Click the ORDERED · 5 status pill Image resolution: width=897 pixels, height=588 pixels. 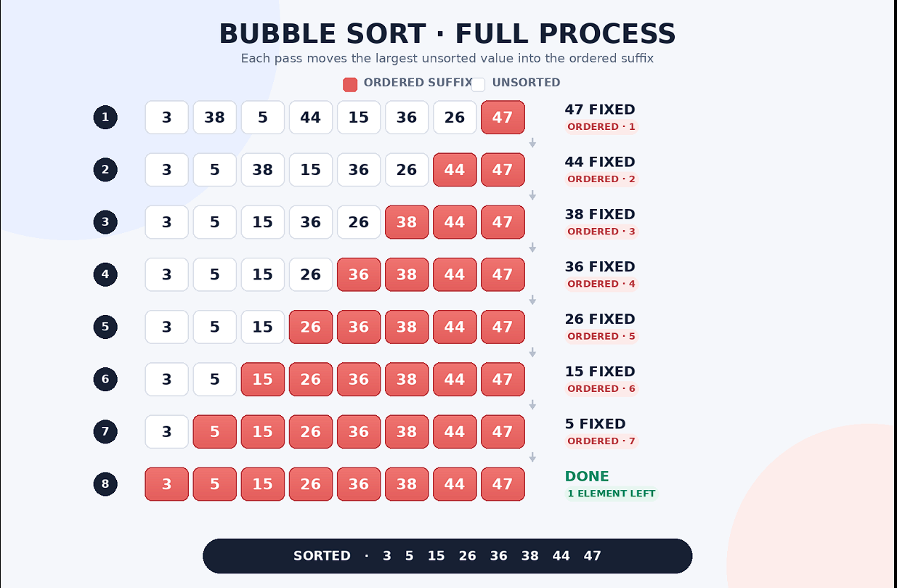tap(601, 336)
